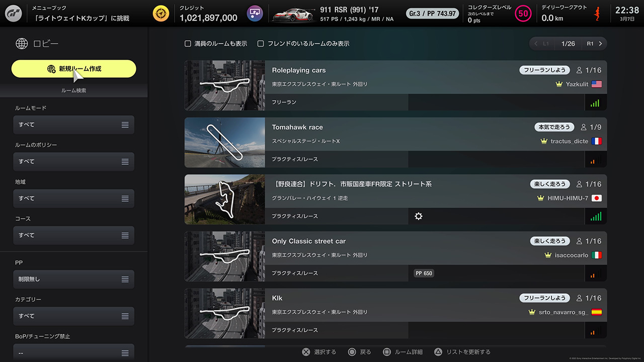
Task: Click the リストを更新する triangle button hint
Action: pos(462,352)
